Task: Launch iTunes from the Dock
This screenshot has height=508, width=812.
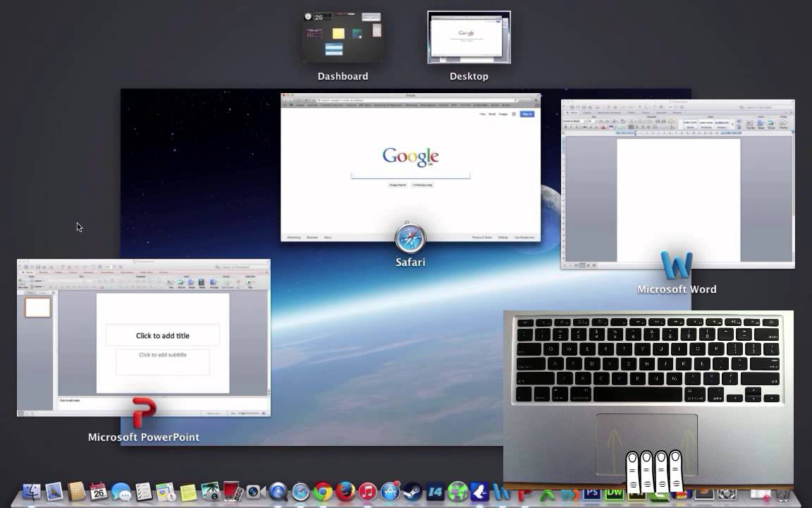Action: coord(367,491)
